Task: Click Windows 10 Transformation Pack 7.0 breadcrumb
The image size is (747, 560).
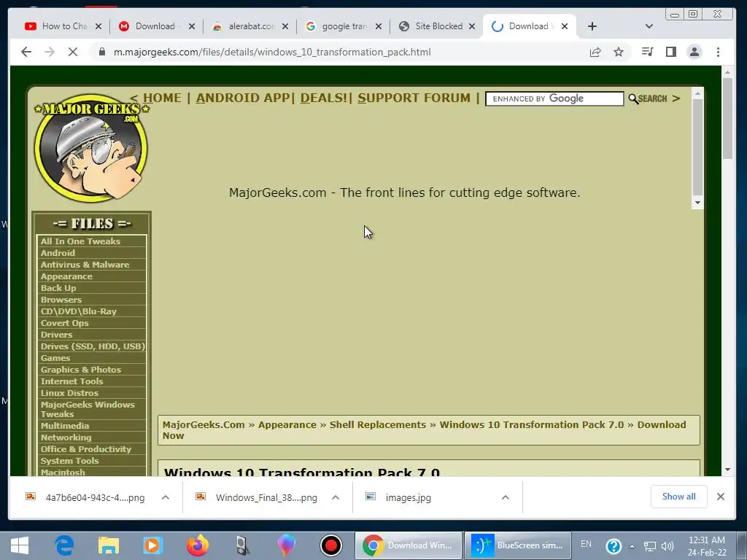Action: 531,424
